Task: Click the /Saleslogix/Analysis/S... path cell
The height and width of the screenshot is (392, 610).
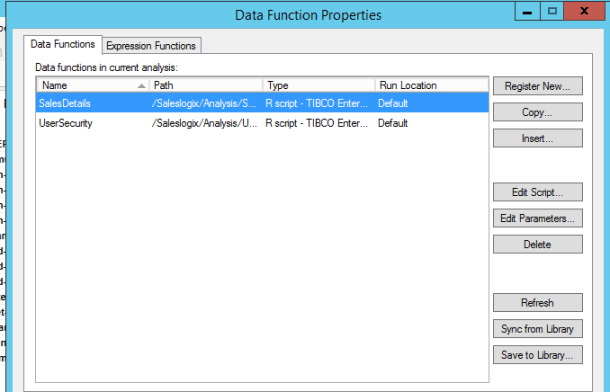Action: pyautogui.click(x=204, y=103)
